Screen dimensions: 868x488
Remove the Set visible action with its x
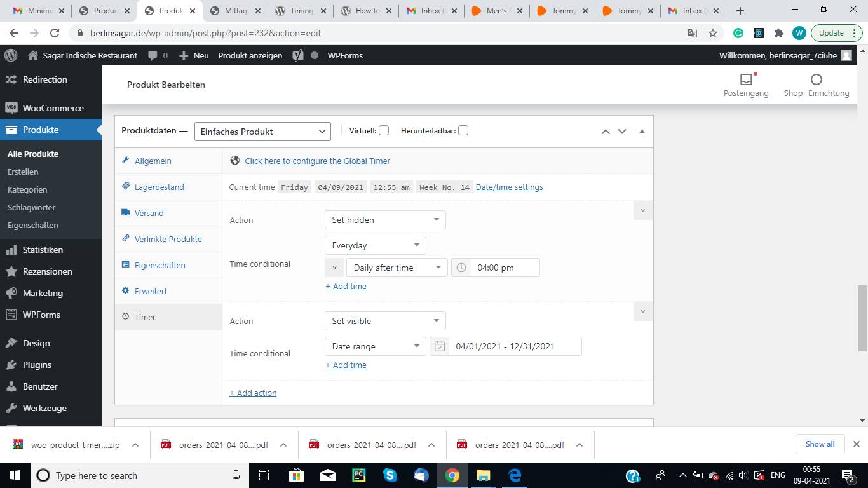(642, 311)
